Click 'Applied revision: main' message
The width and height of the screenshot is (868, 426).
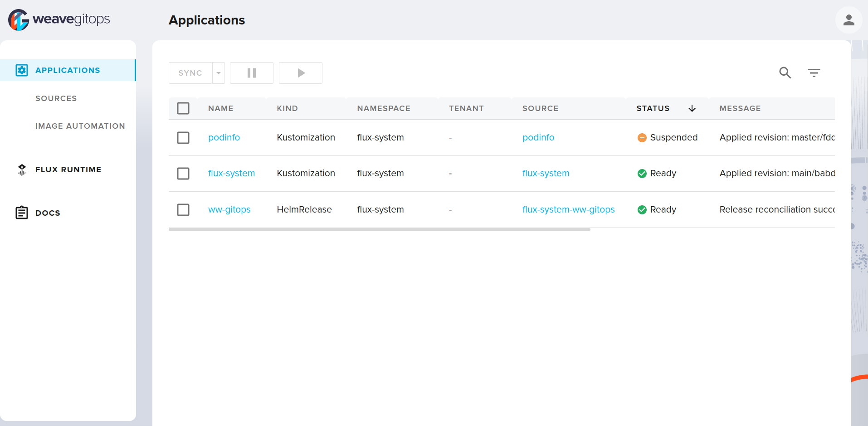[x=777, y=173]
